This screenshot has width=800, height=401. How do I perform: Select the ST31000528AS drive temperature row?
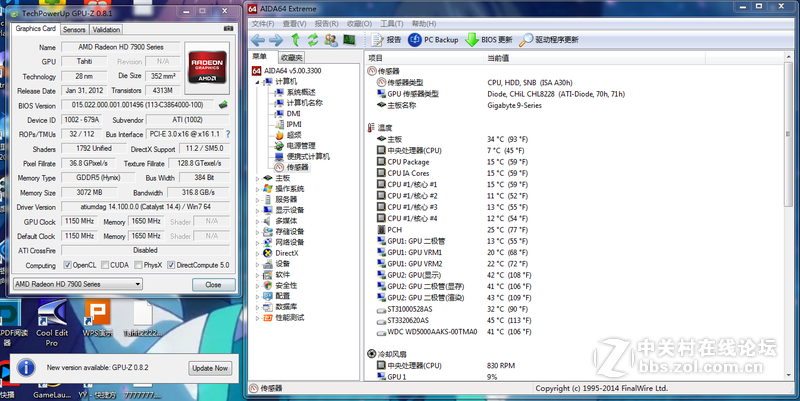pos(454,309)
